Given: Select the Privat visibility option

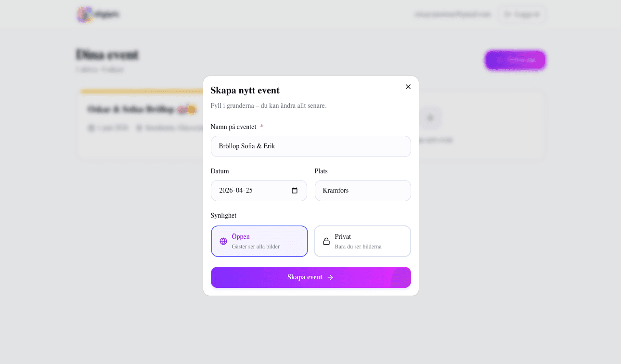Looking at the screenshot, I should point(362,241).
